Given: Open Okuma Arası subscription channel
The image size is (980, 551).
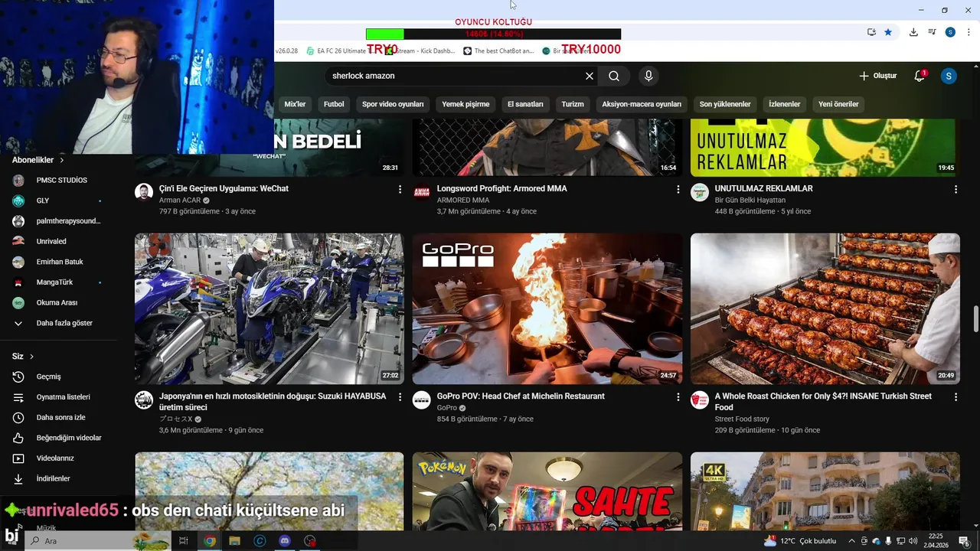Looking at the screenshot, I should pyautogui.click(x=58, y=302).
